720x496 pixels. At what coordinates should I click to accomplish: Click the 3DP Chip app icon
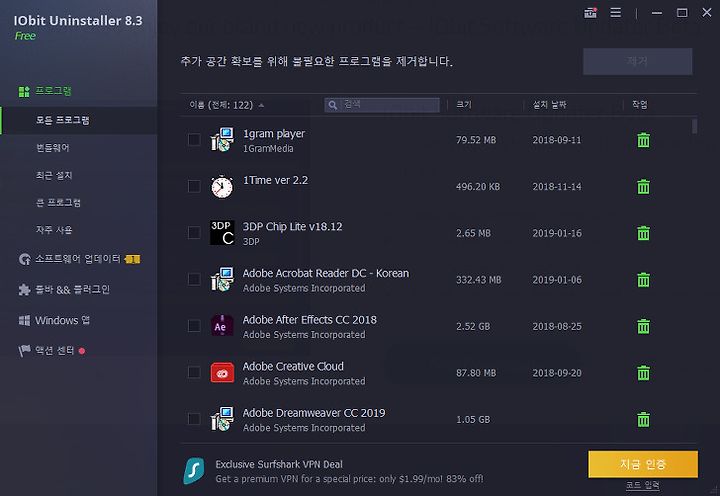pyautogui.click(x=222, y=232)
